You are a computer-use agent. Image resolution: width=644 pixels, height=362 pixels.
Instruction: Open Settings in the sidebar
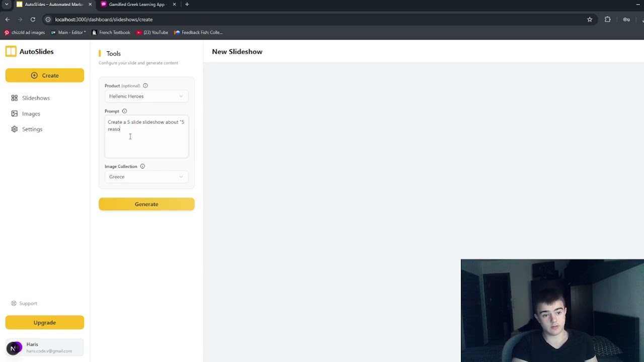[32, 129]
